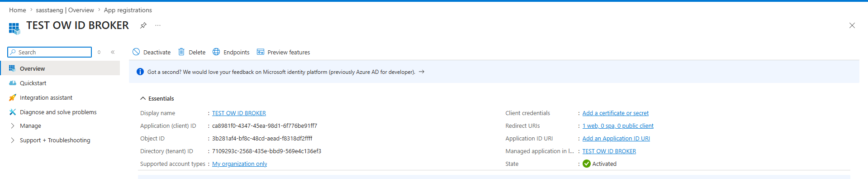
Task: Close the app registration blade
Action: (852, 25)
